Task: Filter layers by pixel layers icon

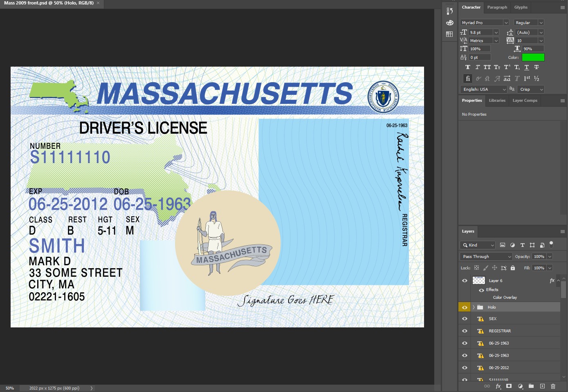Action: click(x=503, y=245)
